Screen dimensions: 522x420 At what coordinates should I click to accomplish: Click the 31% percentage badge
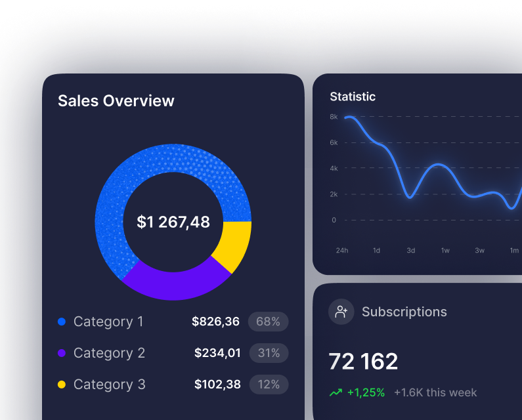269,353
